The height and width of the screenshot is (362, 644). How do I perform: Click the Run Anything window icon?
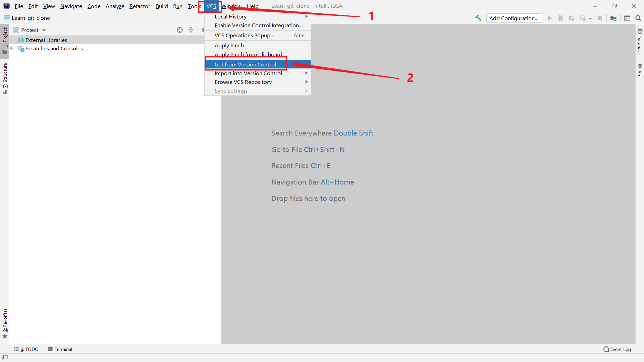point(627,18)
